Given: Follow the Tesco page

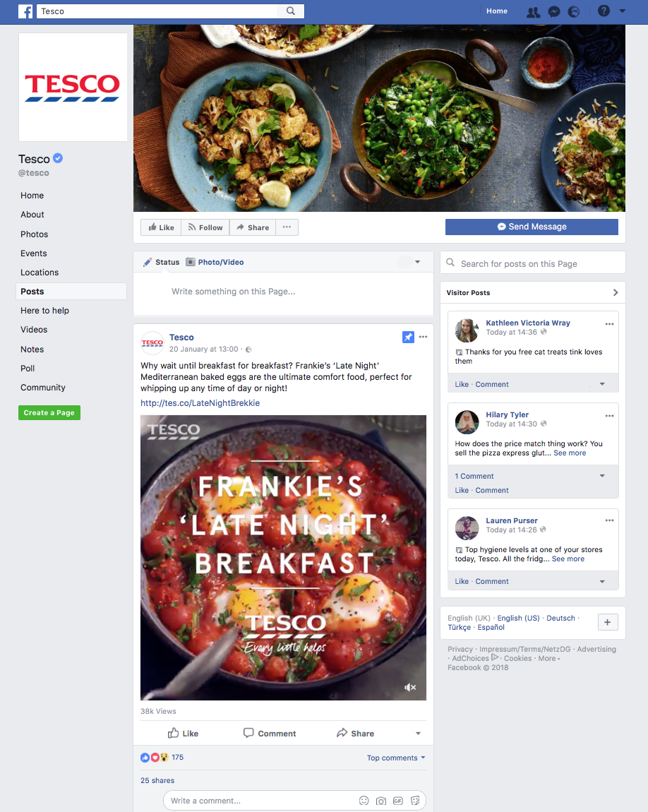Looking at the screenshot, I should coord(205,227).
